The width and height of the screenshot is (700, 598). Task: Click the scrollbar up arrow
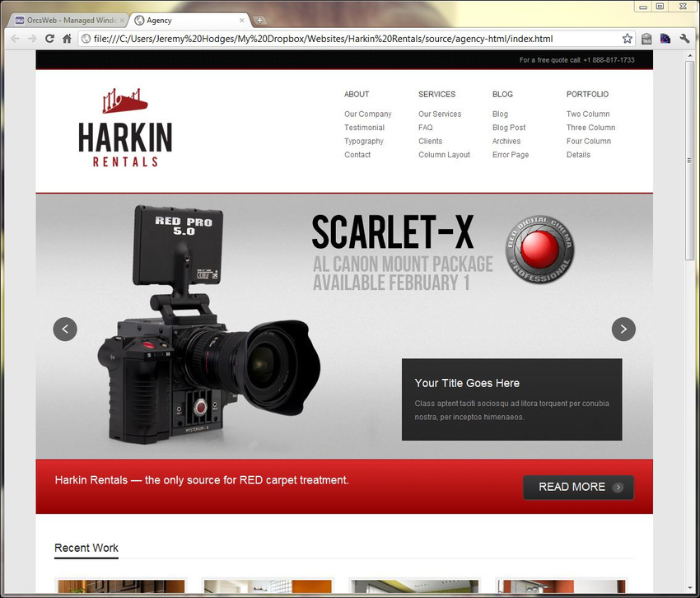(x=690, y=55)
